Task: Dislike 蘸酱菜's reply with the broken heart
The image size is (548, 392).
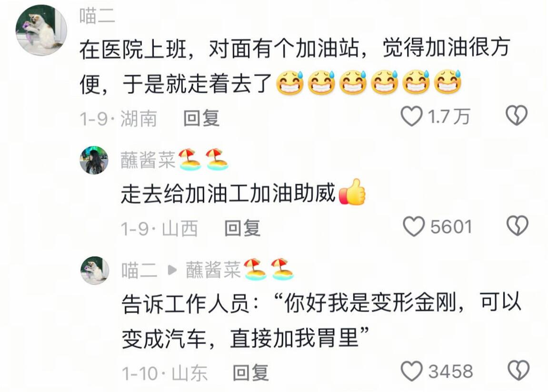Action: click(518, 225)
